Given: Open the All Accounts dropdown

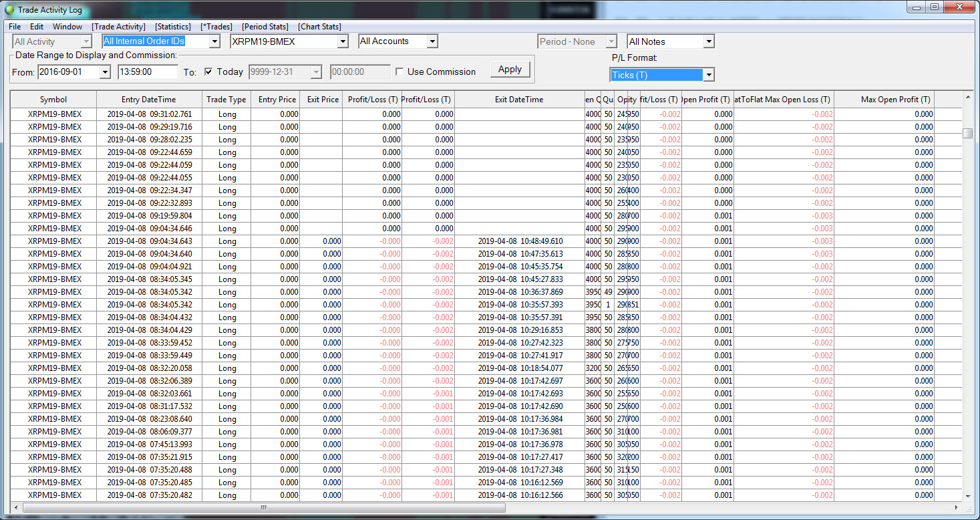Looking at the screenshot, I should pyautogui.click(x=432, y=42).
